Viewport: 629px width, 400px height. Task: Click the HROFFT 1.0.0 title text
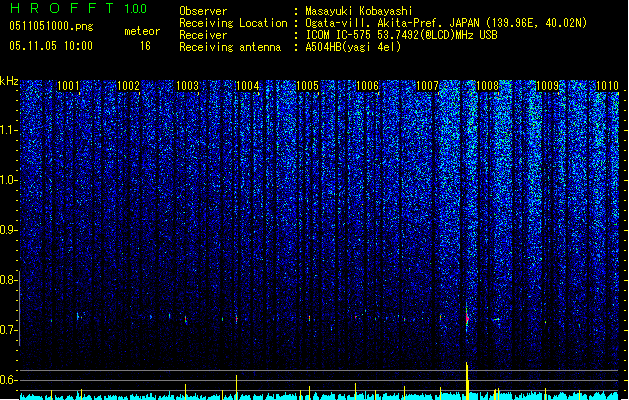tap(78, 8)
